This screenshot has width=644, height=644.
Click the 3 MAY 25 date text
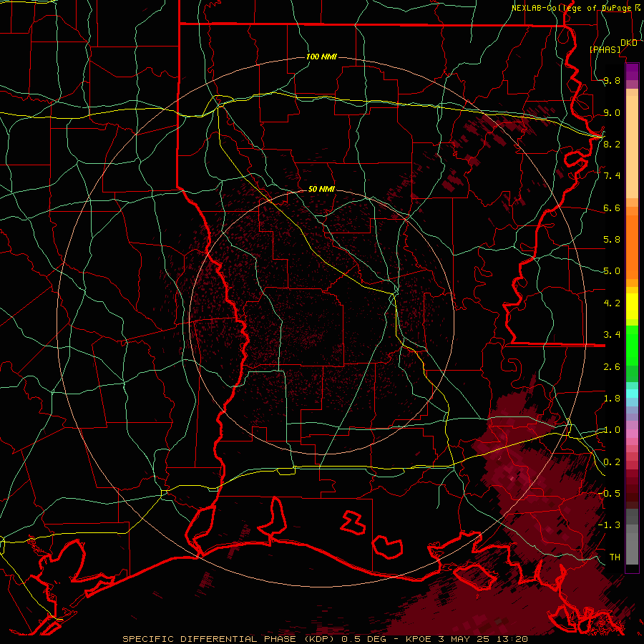click(465, 639)
